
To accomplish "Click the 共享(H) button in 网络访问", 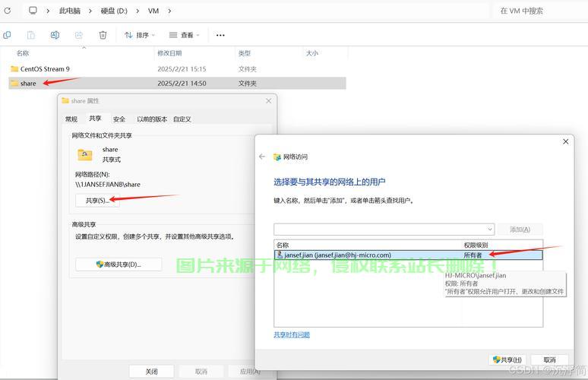I will pyautogui.click(x=507, y=359).
